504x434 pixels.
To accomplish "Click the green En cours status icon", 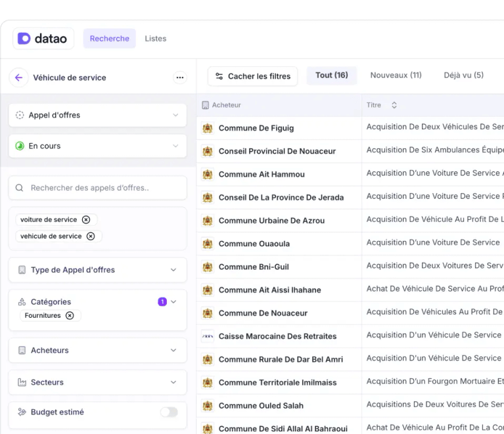I will point(20,146).
